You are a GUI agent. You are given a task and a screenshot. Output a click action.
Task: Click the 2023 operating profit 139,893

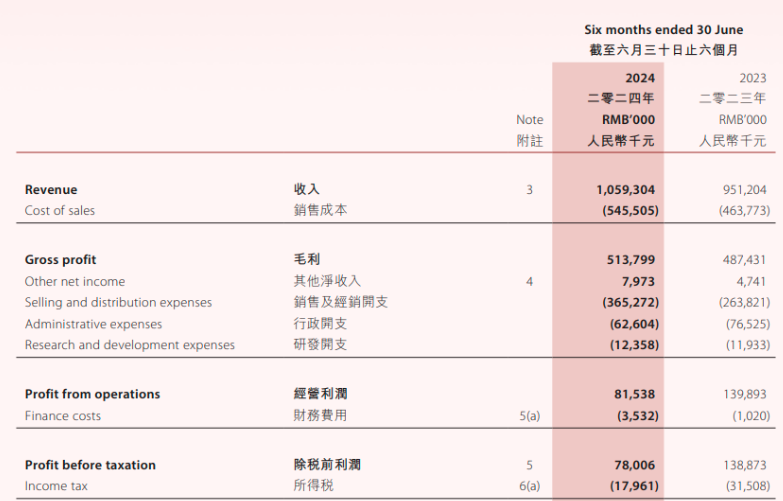745,394
